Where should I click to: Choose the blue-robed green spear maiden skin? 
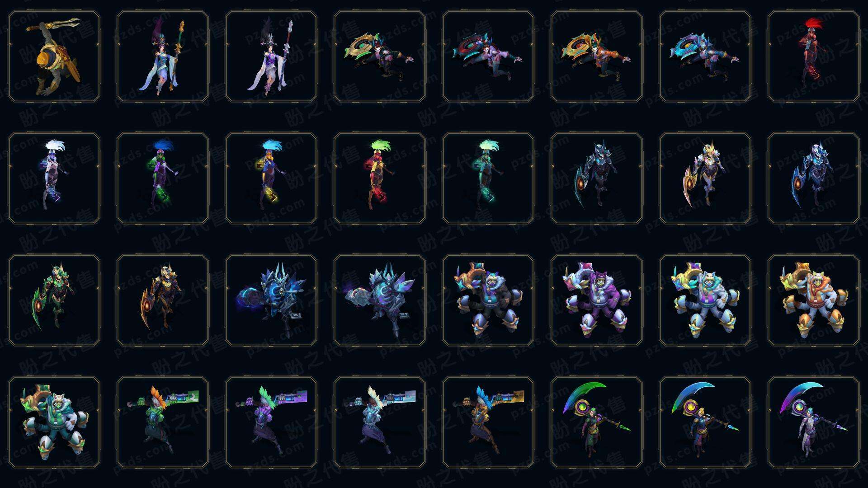pyautogui.click(x=163, y=56)
